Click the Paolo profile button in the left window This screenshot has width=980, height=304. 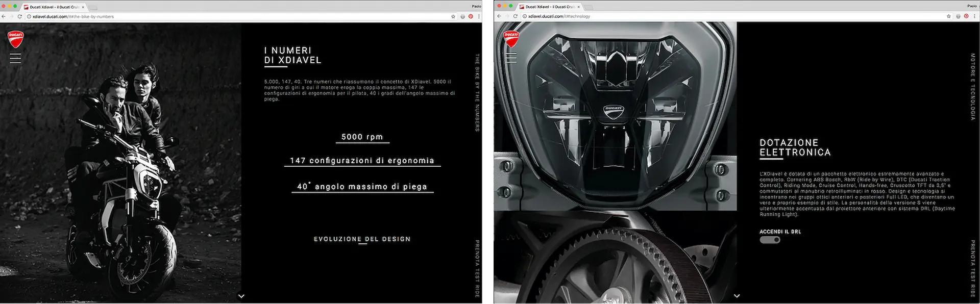(x=476, y=6)
